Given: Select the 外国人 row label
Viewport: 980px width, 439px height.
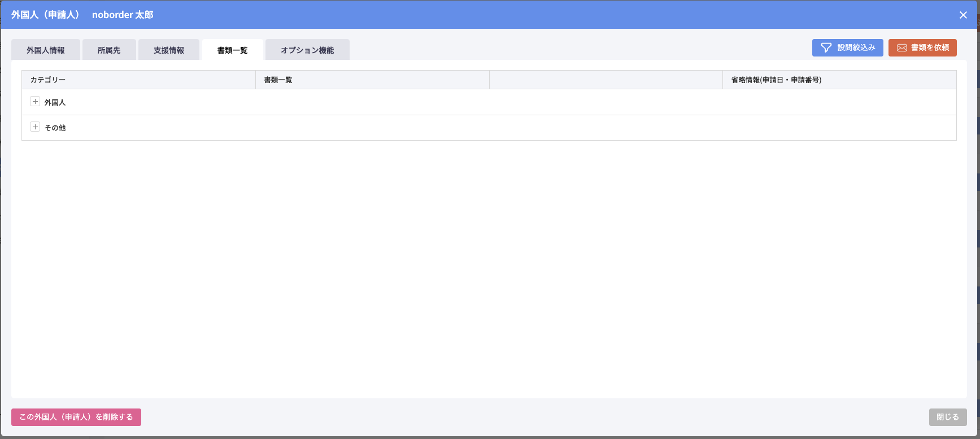Looking at the screenshot, I should tap(55, 102).
